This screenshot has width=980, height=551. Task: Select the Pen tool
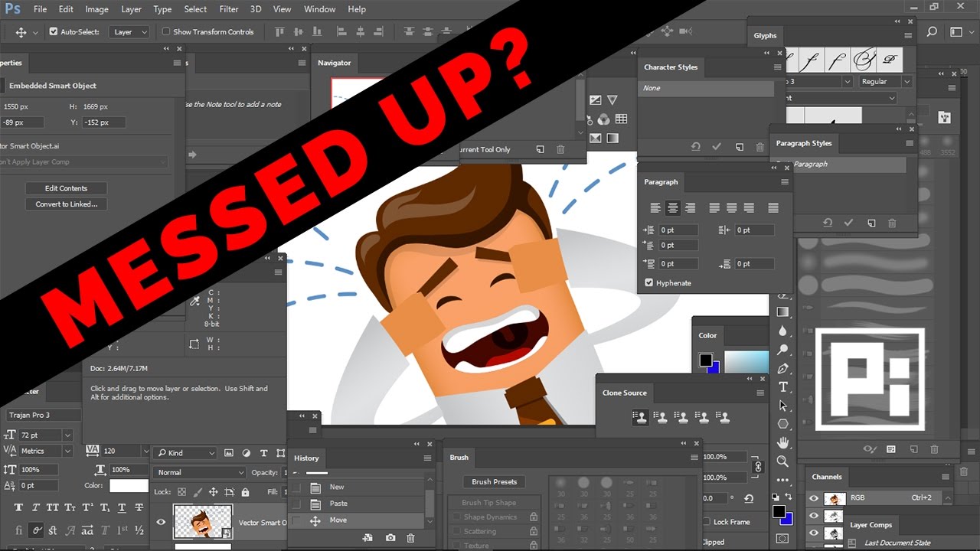point(782,367)
